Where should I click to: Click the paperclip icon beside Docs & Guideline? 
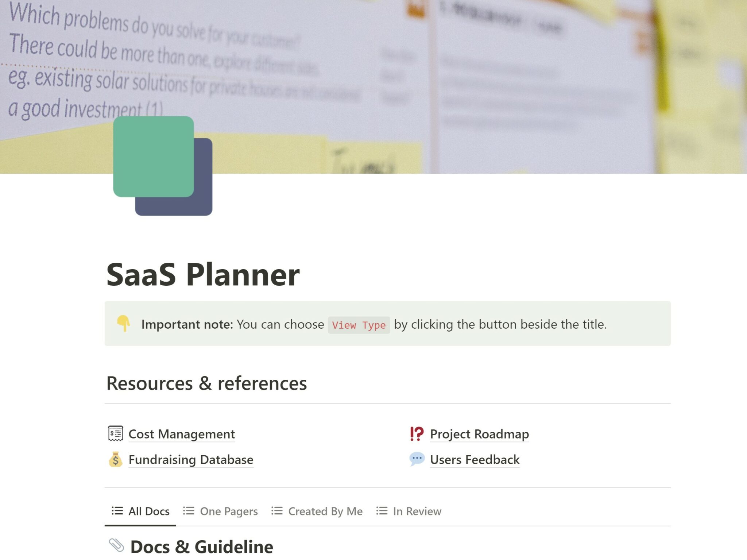click(x=116, y=545)
